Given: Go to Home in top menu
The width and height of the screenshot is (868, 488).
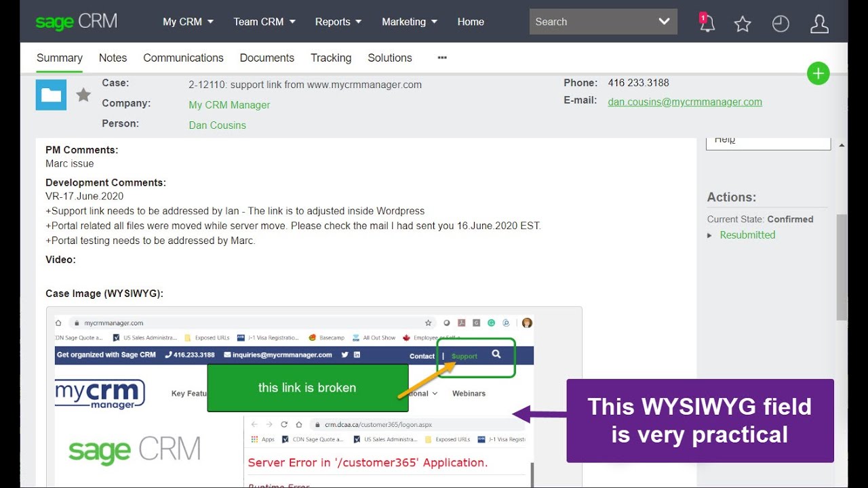Looking at the screenshot, I should tap(471, 22).
